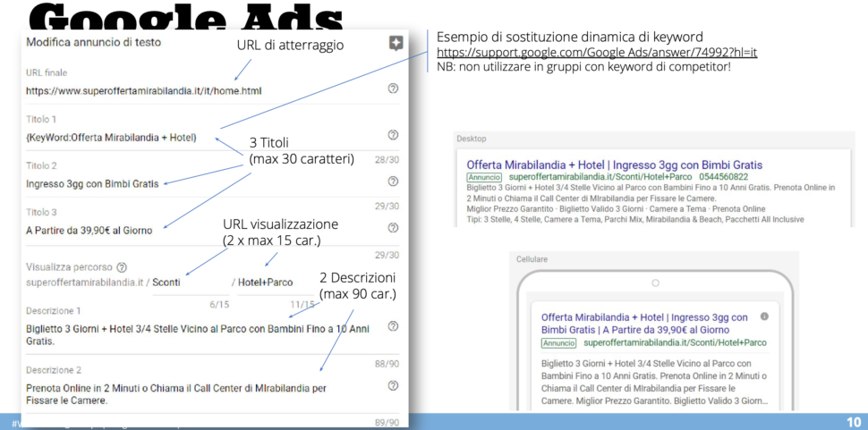
Task: Click Annuncio badge in mobile ad preview
Action: pos(558,343)
